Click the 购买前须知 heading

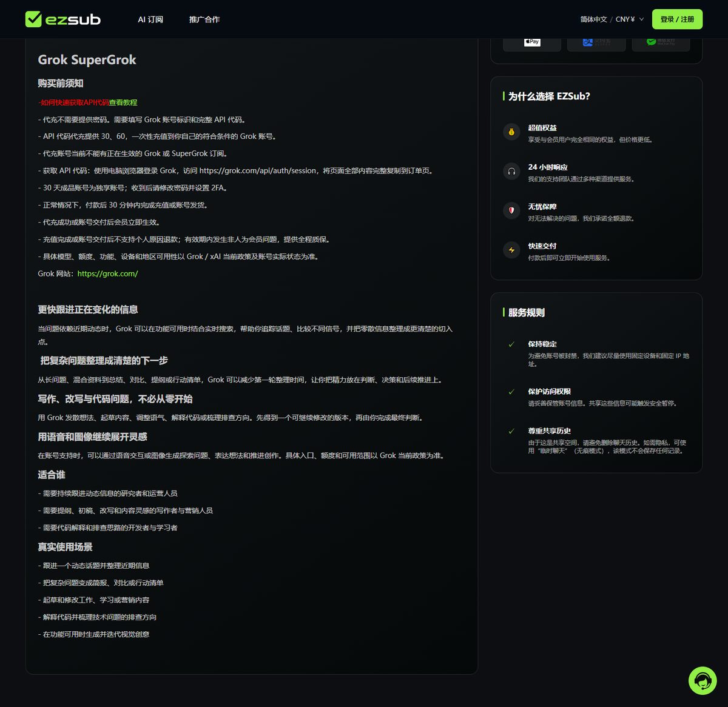coord(61,83)
